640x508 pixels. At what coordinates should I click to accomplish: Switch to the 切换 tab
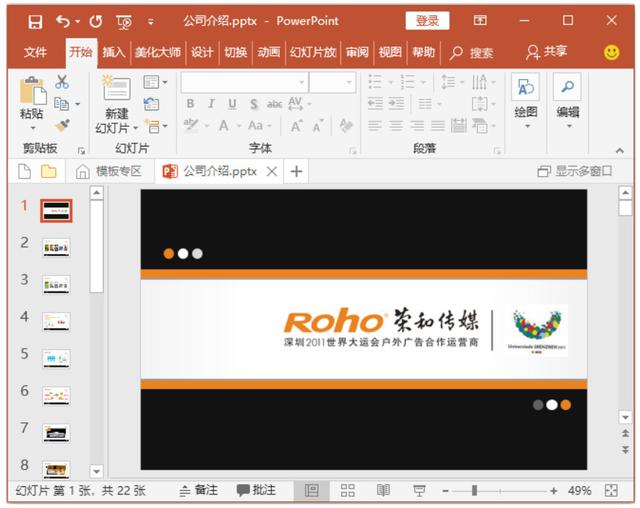236,52
